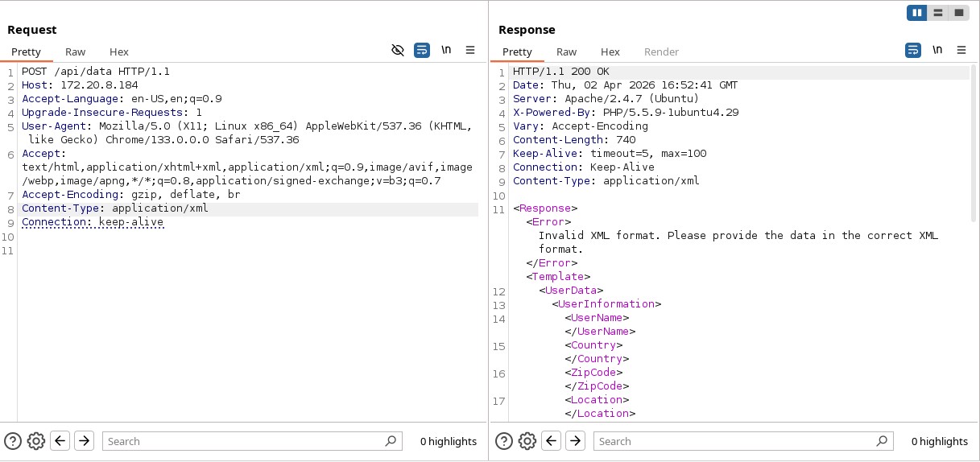Image resolution: width=980 pixels, height=462 pixels.
Task: Go to previous match in Request
Action: tap(60, 441)
